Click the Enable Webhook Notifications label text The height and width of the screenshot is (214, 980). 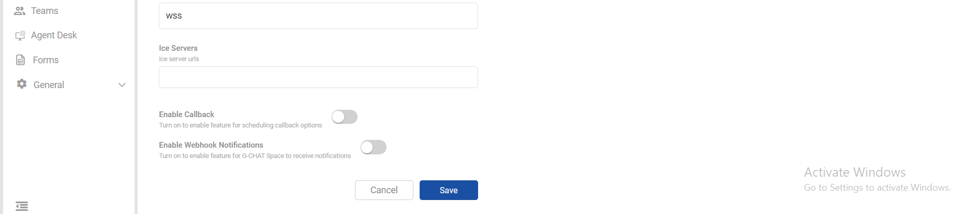coord(211,145)
